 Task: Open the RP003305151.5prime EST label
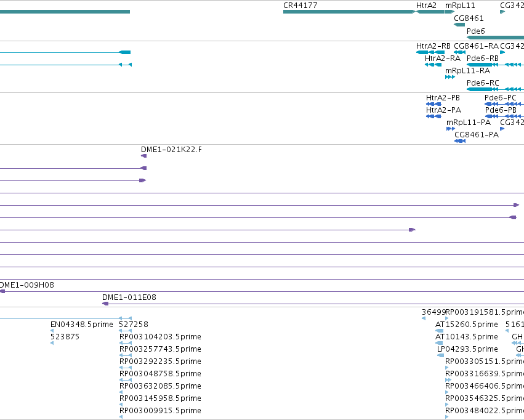click(x=485, y=361)
